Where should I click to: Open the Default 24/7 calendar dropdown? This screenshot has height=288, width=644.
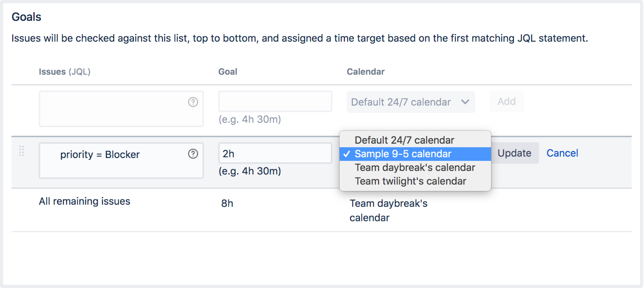tap(411, 102)
